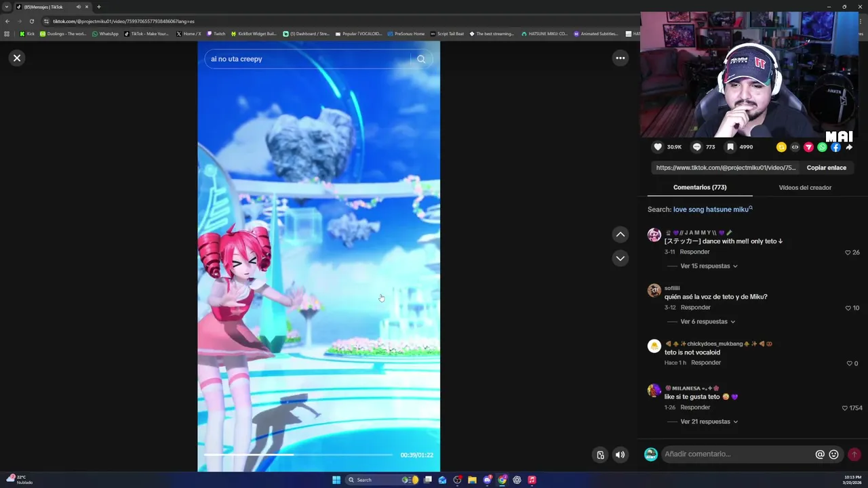The image size is (868, 488).
Task: Post comment with red send button
Action: [x=854, y=455]
